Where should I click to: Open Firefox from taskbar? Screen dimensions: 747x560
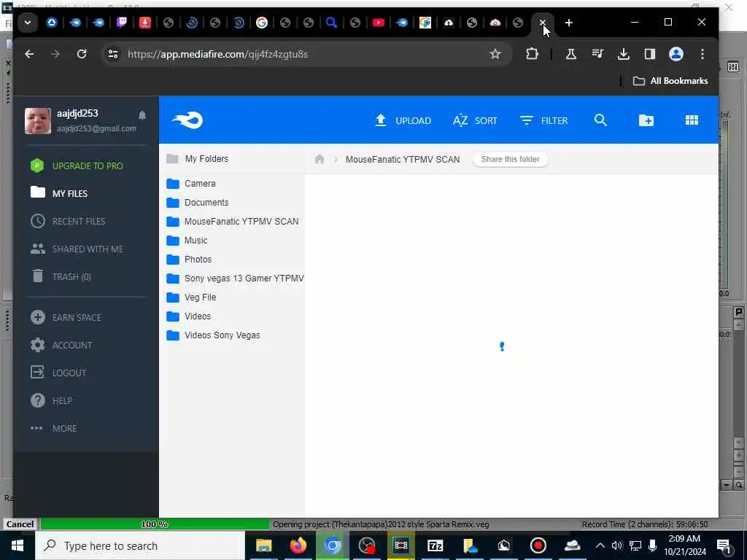[298, 545]
